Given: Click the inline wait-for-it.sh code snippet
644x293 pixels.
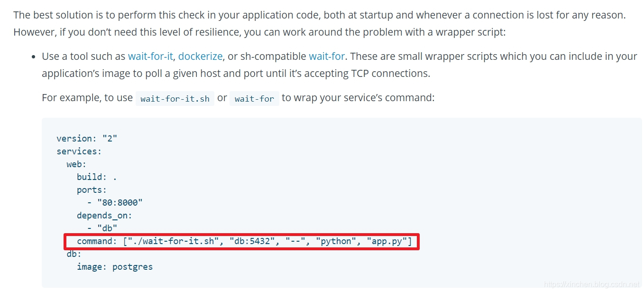Looking at the screenshot, I should pyautogui.click(x=175, y=99).
